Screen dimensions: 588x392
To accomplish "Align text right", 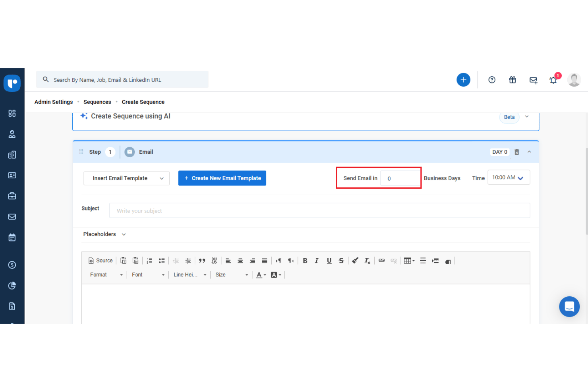I will point(252,261).
